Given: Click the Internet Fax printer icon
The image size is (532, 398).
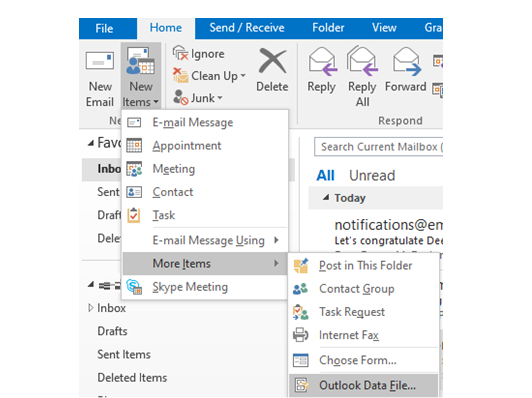Looking at the screenshot, I should pyautogui.click(x=301, y=335).
